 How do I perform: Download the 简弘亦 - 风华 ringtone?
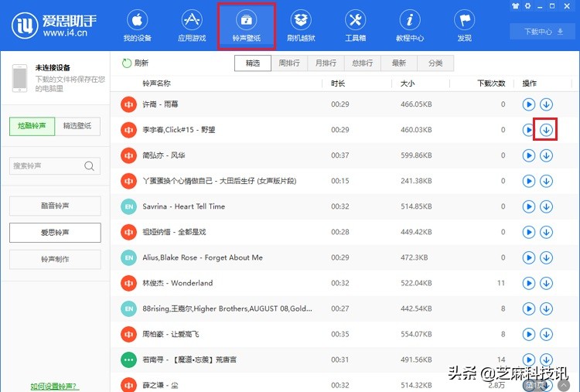click(x=546, y=155)
